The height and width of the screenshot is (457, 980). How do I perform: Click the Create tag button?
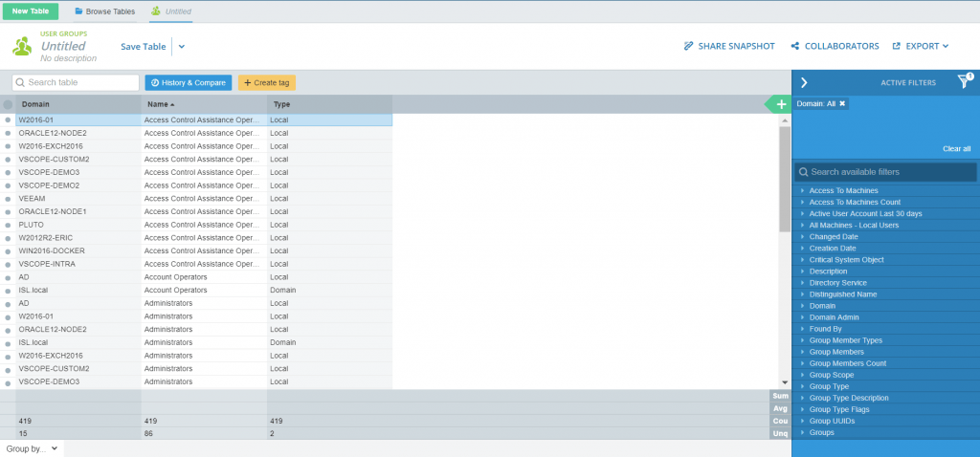(x=267, y=82)
